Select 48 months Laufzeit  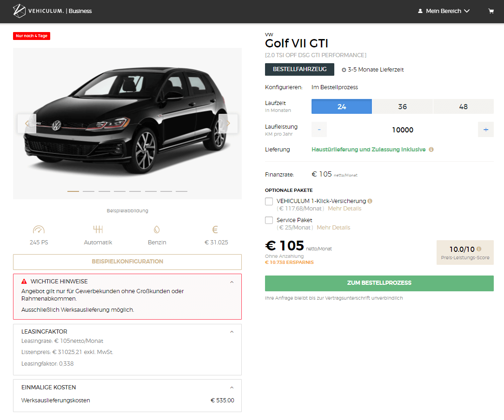[x=463, y=106]
